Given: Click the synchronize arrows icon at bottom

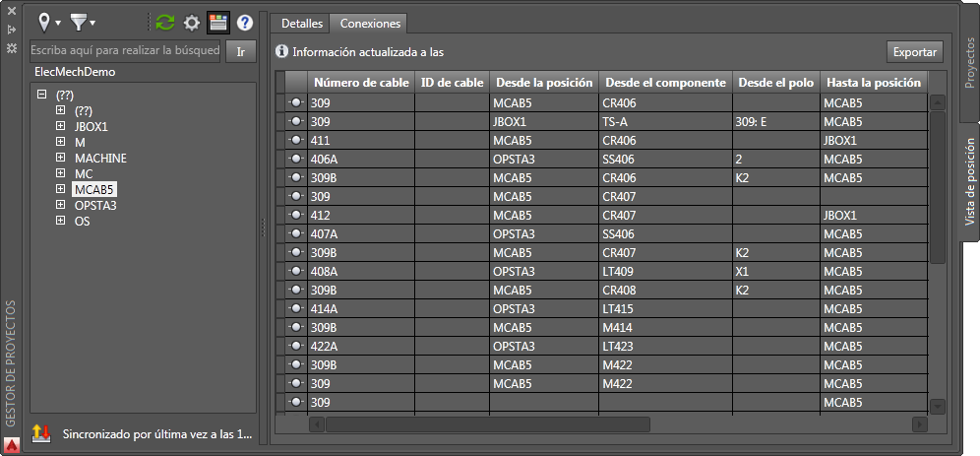Looking at the screenshot, I should coord(41,432).
